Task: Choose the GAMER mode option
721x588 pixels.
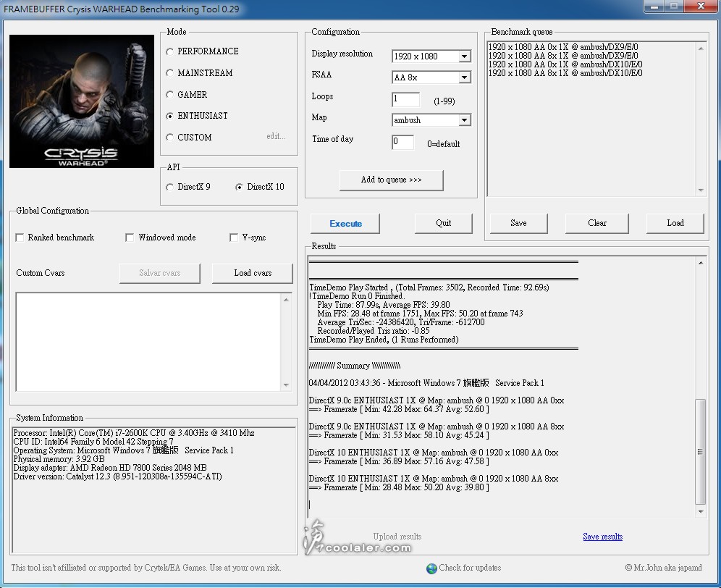Action: [169, 94]
